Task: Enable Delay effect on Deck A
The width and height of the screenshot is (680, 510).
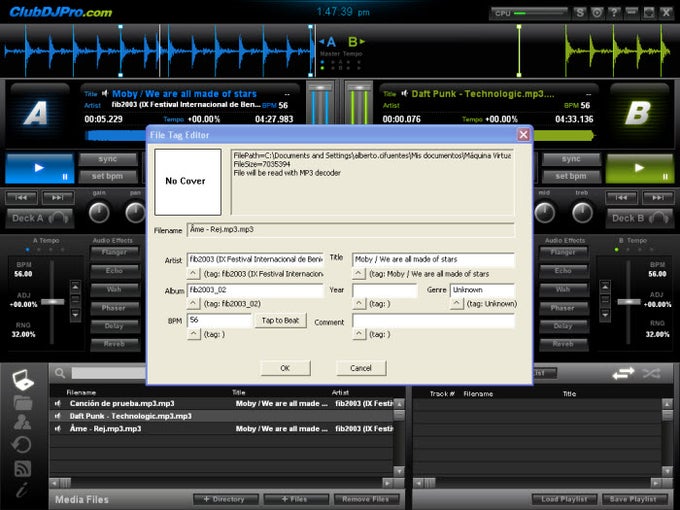Action: 114,326
